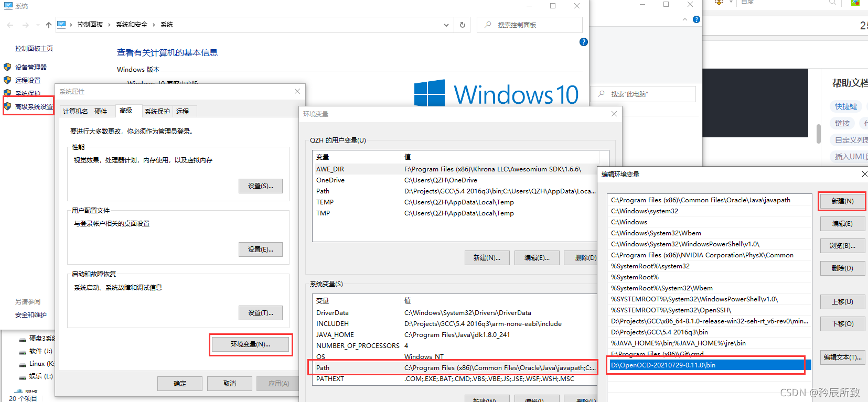Open 软件 (J:) drive in explorer

click(x=36, y=351)
